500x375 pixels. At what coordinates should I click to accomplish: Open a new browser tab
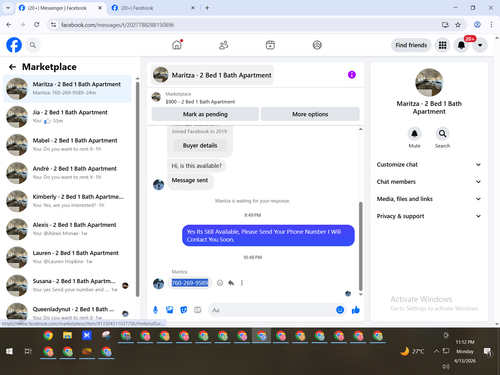pos(207,8)
